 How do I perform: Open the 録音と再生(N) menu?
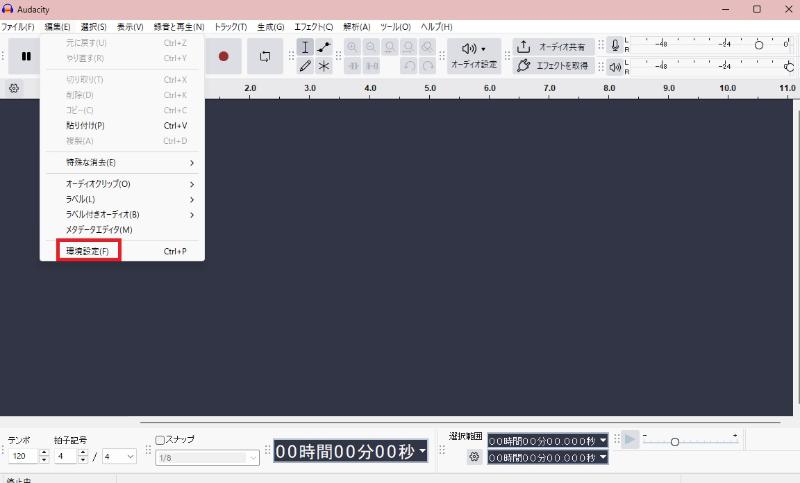point(179,27)
